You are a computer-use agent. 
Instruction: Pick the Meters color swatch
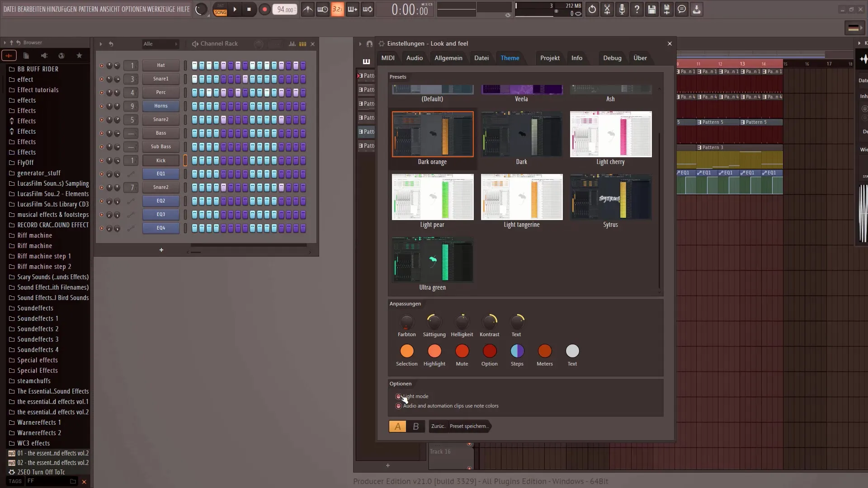click(x=545, y=351)
